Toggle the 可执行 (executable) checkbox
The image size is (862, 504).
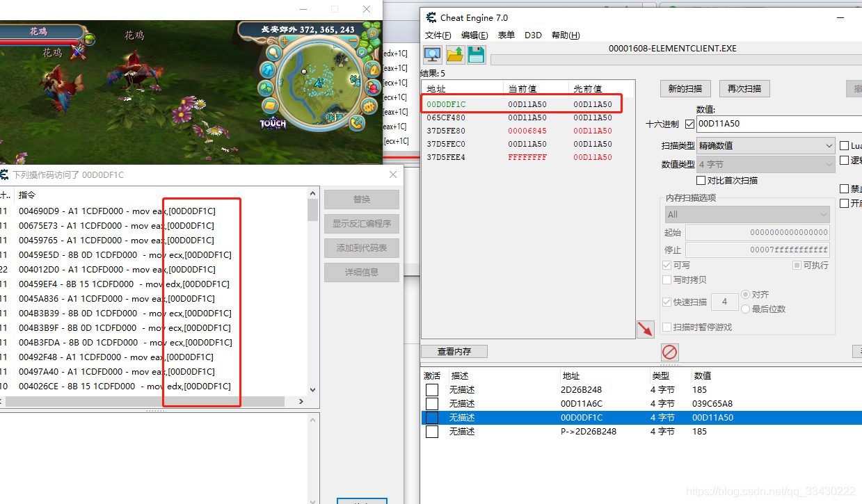pos(797,266)
